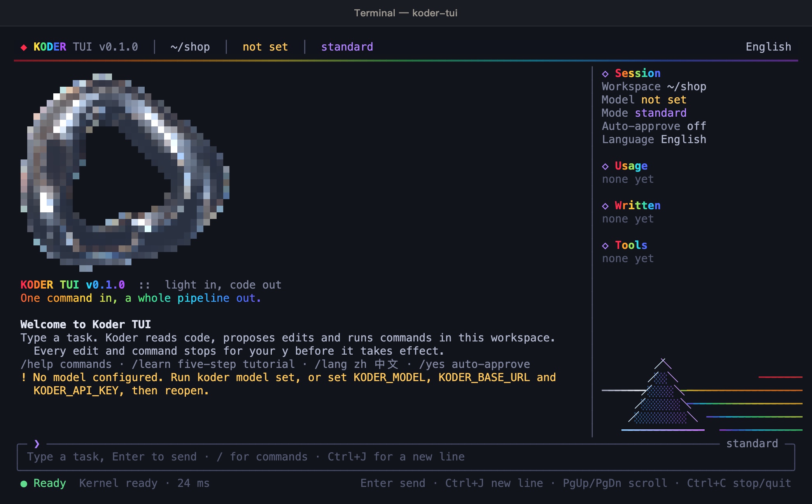
Task: Click the green Ready status dot
Action: click(x=24, y=484)
